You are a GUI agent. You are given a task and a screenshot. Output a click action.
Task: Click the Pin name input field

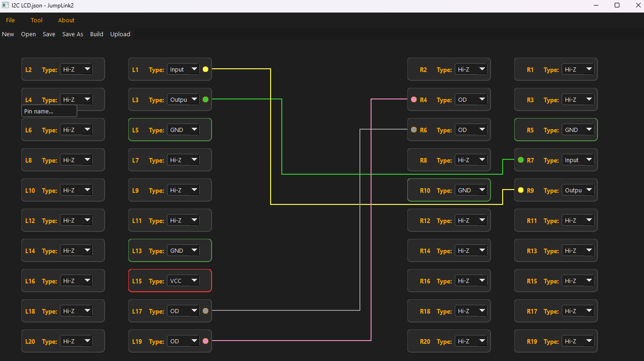coord(49,111)
